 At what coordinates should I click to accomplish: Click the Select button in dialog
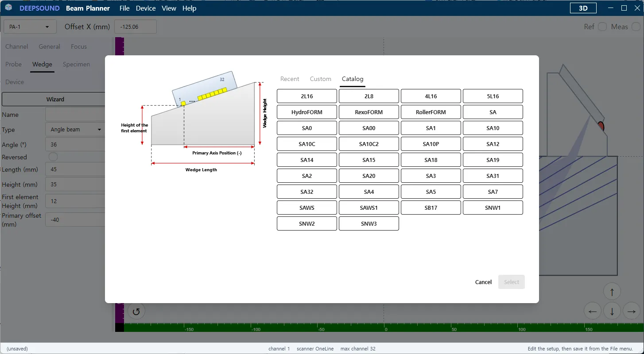(x=512, y=282)
